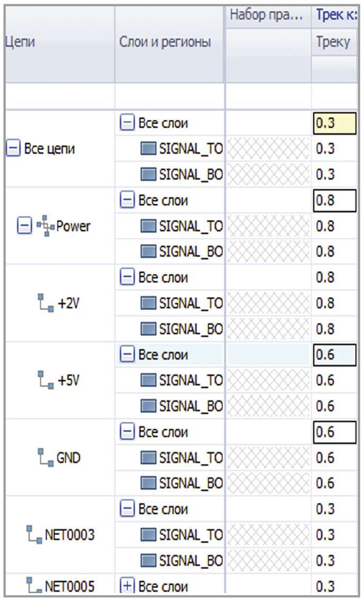Click the Слои и регионы column header
Screen dimensions: 364x600
point(165,42)
